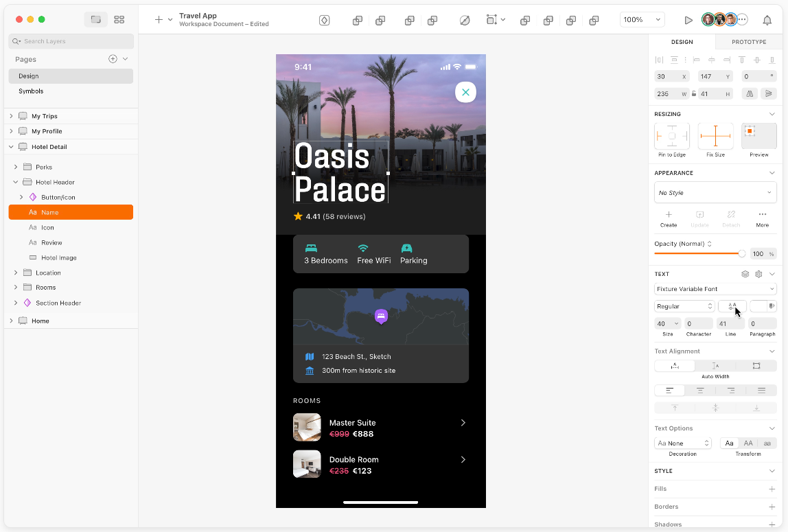Screen dimensions: 788x532
Task: Toggle Fix Size resizing control
Action: (x=716, y=136)
